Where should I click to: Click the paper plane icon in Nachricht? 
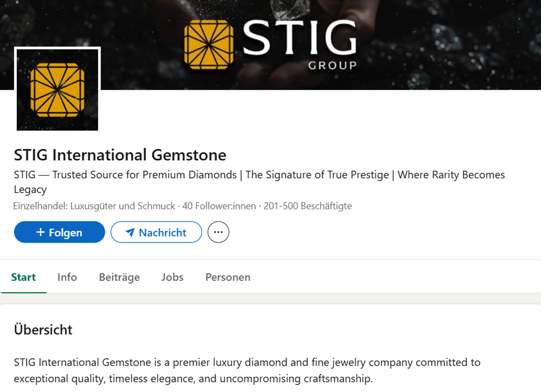(130, 233)
